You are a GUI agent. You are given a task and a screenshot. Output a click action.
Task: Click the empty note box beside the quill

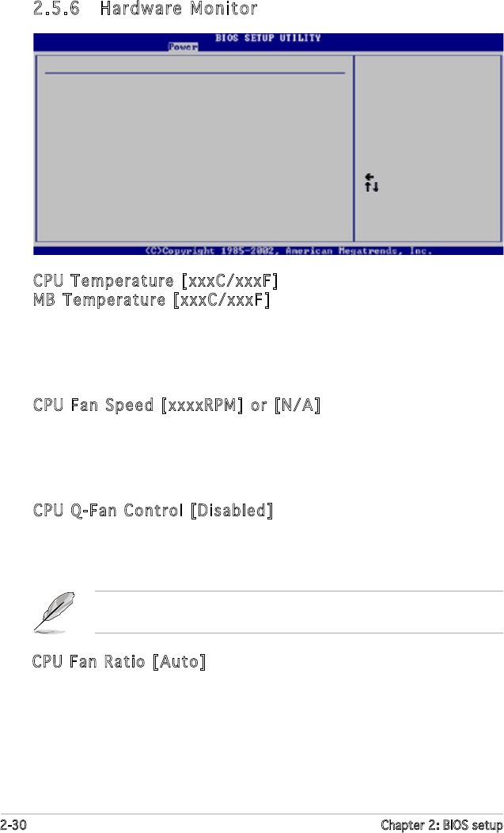(x=297, y=611)
